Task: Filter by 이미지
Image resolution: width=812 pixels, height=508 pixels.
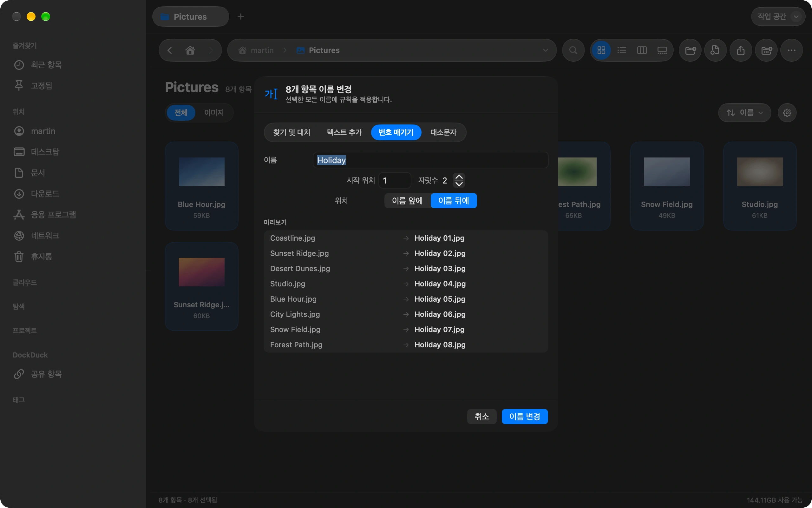Action: click(x=214, y=112)
